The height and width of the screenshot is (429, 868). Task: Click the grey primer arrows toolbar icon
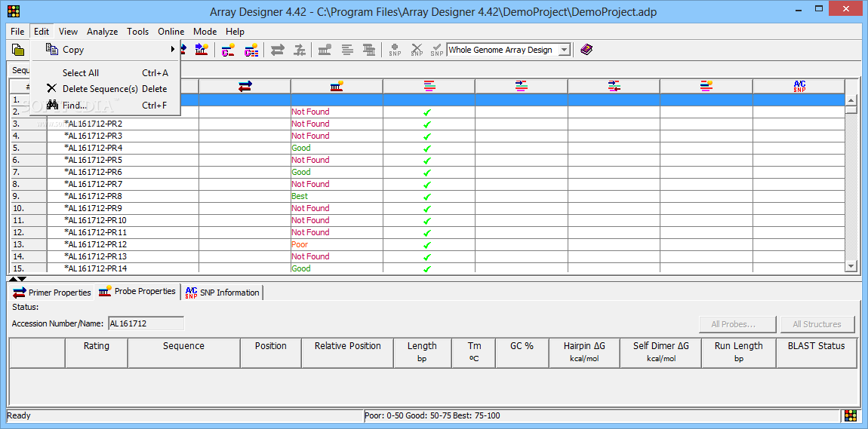277,50
